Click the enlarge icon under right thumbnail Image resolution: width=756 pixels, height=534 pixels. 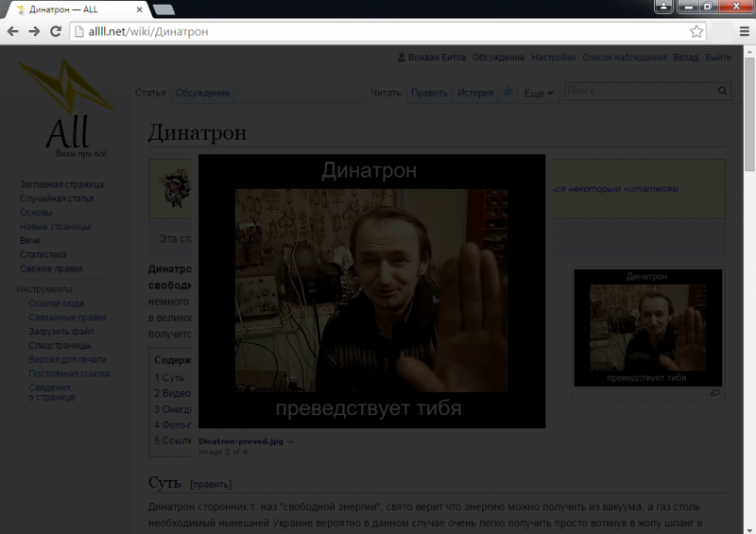coord(715,393)
